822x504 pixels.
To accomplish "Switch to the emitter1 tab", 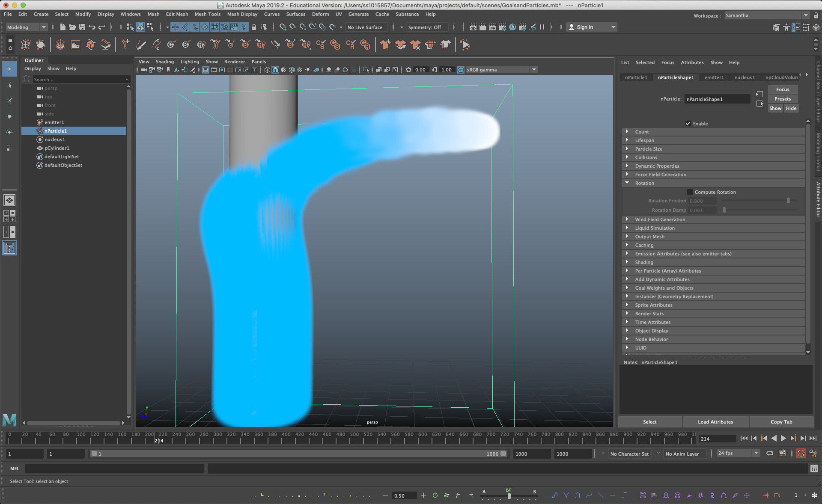I will pos(714,77).
